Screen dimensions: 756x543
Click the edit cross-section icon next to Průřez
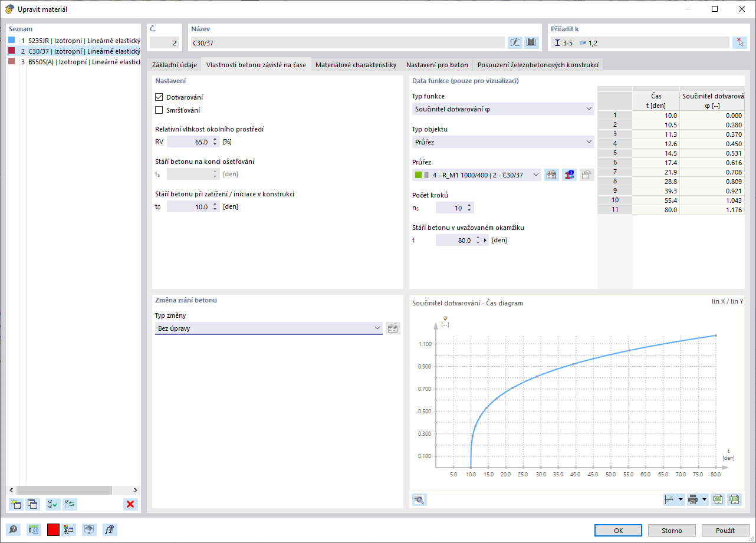pyautogui.click(x=552, y=175)
